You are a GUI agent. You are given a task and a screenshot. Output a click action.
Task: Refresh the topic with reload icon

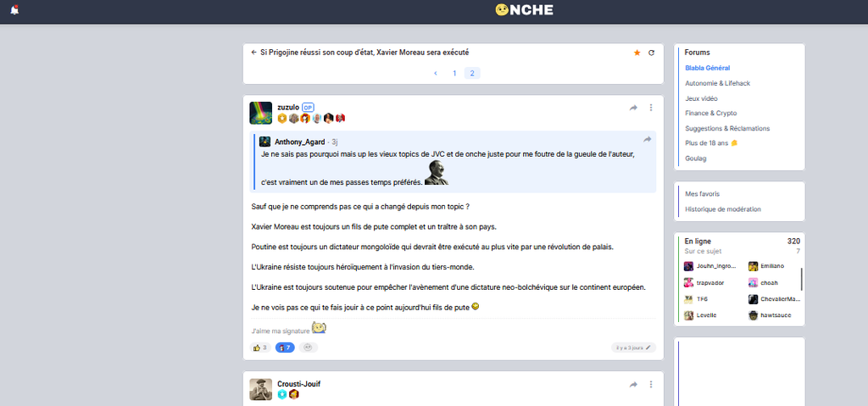tap(652, 53)
